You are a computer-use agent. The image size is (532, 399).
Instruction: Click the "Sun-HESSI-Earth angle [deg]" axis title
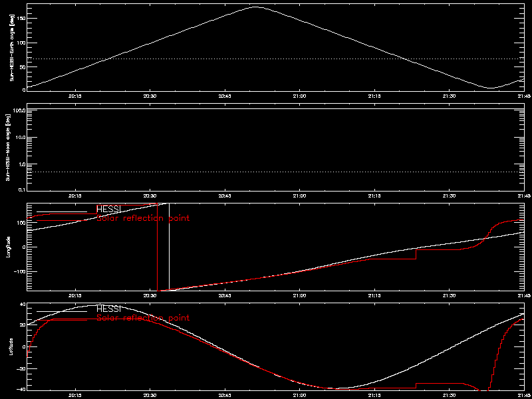pyautogui.click(x=13, y=47)
